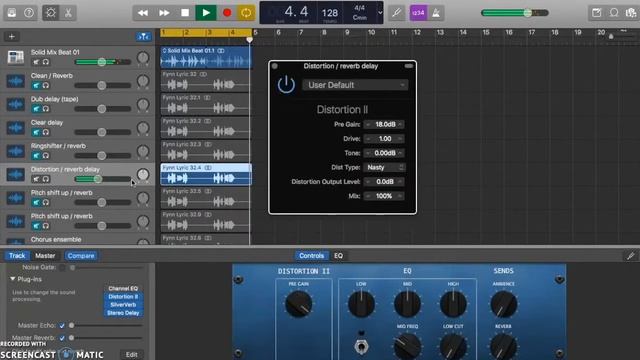
Task: Select the Solid Mix Beat 01 track icon
Action: tap(16, 57)
